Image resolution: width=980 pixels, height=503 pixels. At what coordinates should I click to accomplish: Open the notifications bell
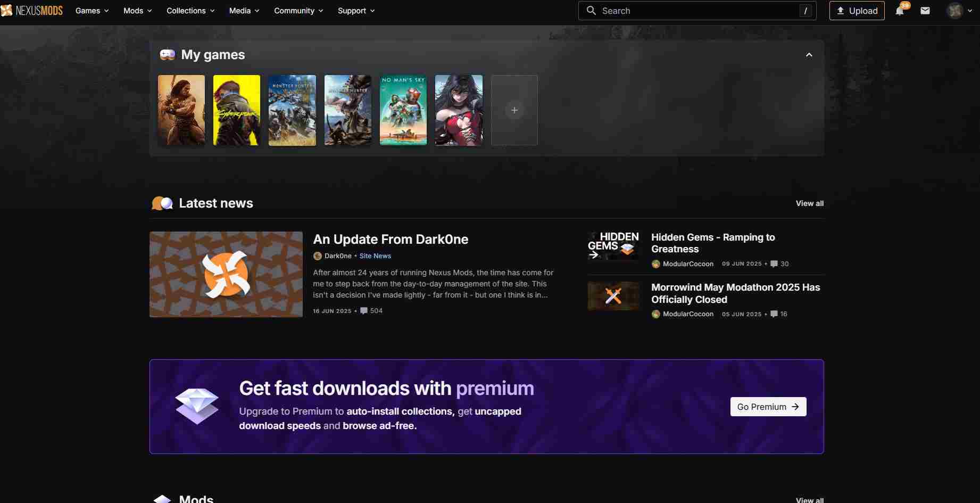[x=900, y=11]
